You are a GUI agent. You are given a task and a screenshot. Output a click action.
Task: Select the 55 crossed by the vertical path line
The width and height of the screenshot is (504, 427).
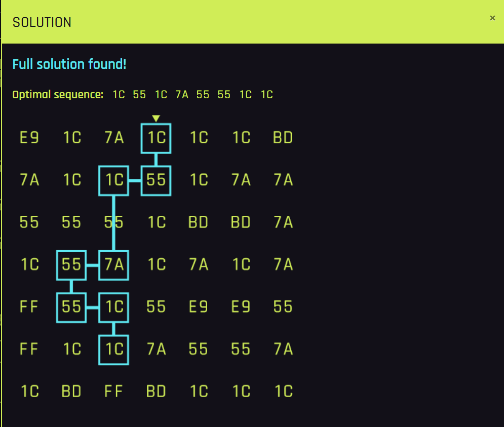[x=114, y=222]
